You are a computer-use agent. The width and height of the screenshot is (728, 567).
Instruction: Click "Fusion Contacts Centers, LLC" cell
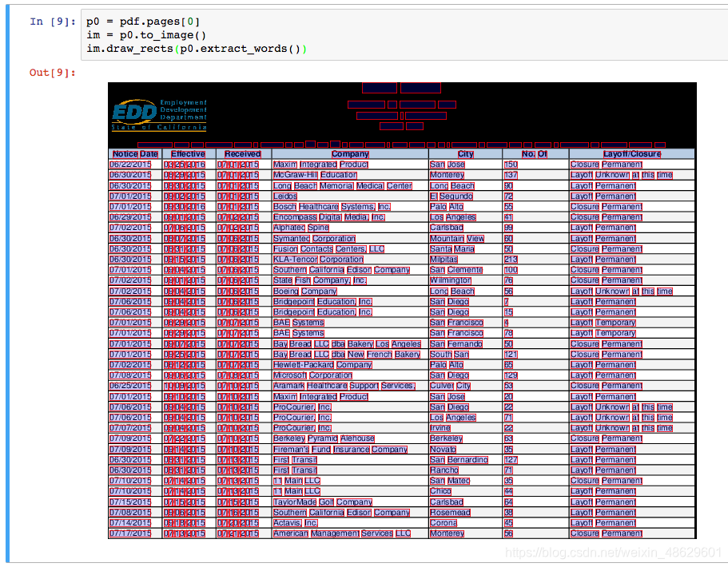point(328,248)
